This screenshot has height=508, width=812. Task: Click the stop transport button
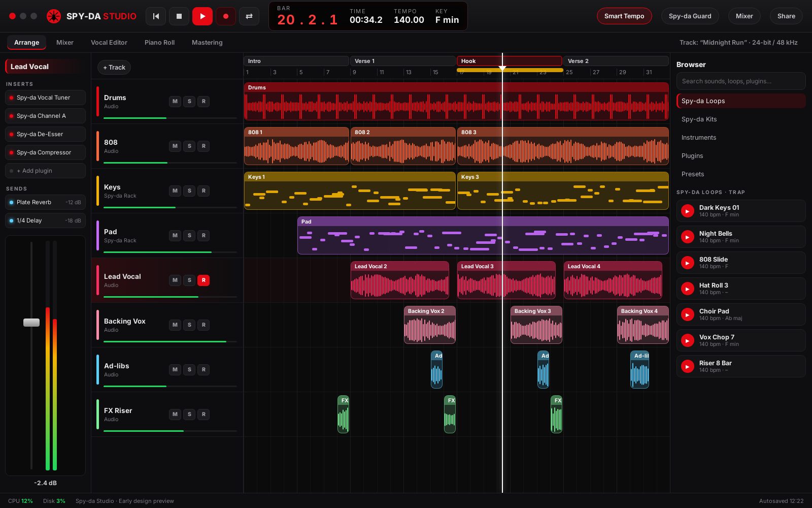179,16
